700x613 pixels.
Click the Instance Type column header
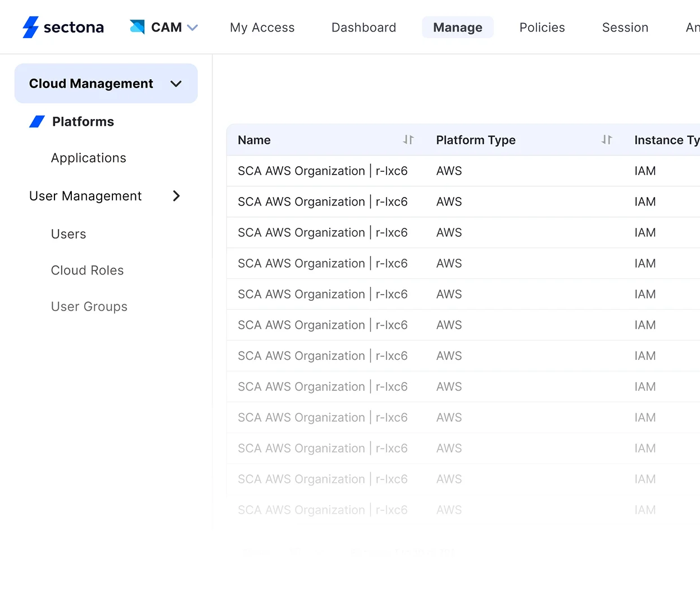click(x=666, y=140)
